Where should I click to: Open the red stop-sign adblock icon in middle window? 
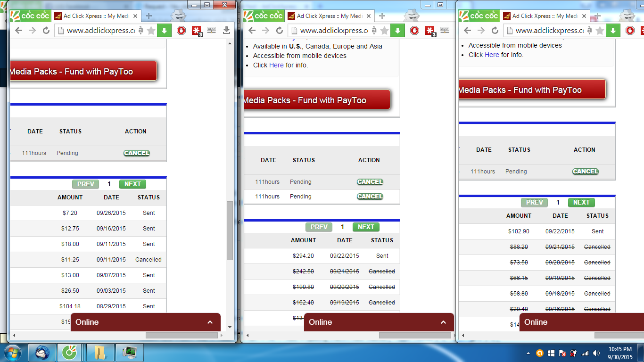(414, 31)
